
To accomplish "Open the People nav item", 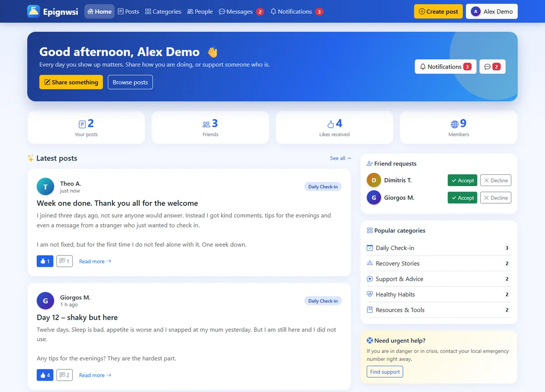I will [200, 11].
